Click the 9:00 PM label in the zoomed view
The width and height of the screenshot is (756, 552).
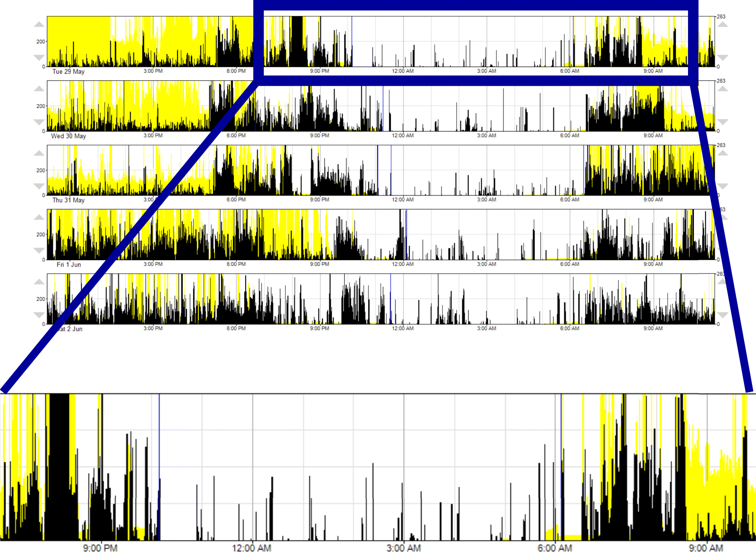100,548
